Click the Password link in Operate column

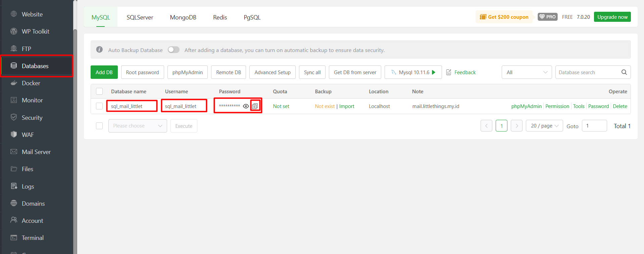point(598,106)
